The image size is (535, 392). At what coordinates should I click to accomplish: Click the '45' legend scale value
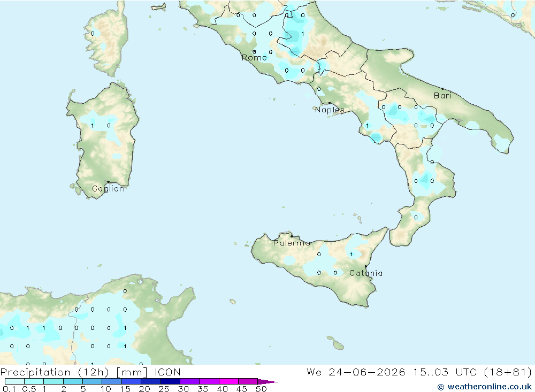click(242, 389)
